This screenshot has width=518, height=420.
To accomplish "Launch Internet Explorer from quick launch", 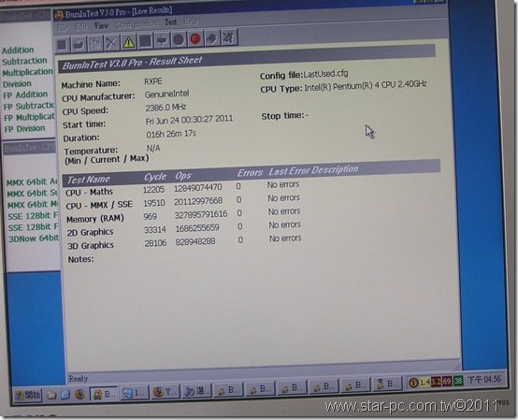I will [x=65, y=394].
